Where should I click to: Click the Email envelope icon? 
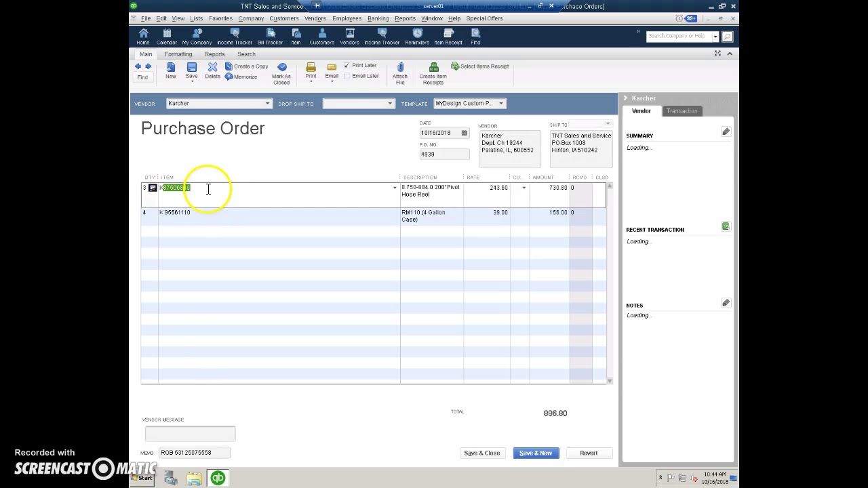click(x=332, y=67)
